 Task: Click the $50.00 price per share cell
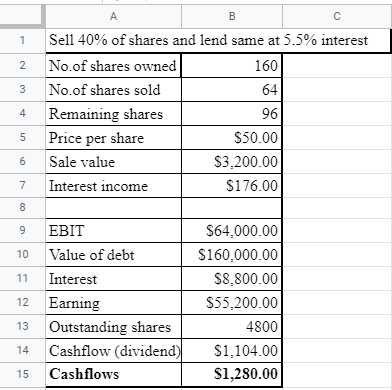(232, 138)
